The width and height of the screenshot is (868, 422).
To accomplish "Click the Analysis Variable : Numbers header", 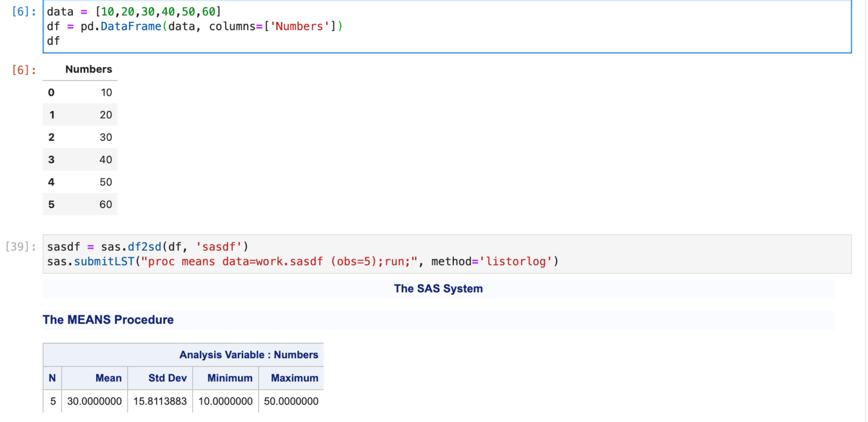I will click(249, 355).
